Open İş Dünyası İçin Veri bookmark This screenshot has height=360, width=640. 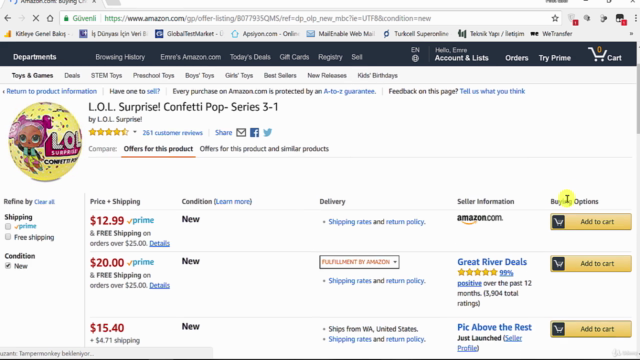click(x=113, y=34)
